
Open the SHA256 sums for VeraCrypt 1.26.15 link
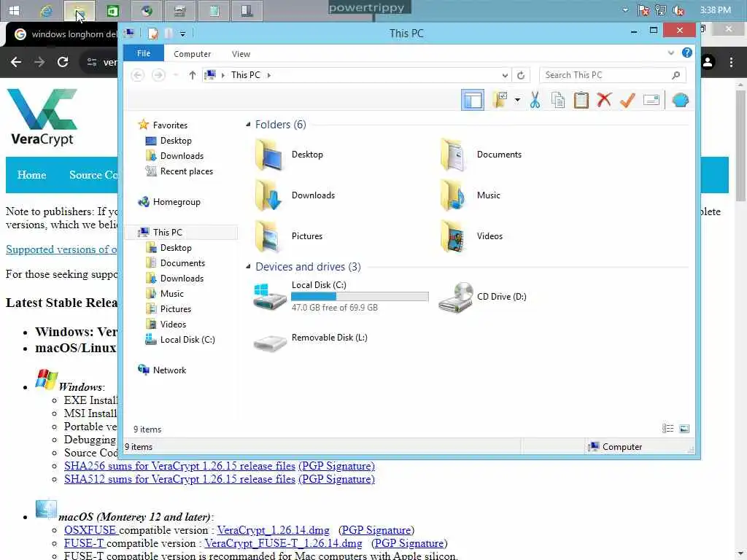(179, 466)
